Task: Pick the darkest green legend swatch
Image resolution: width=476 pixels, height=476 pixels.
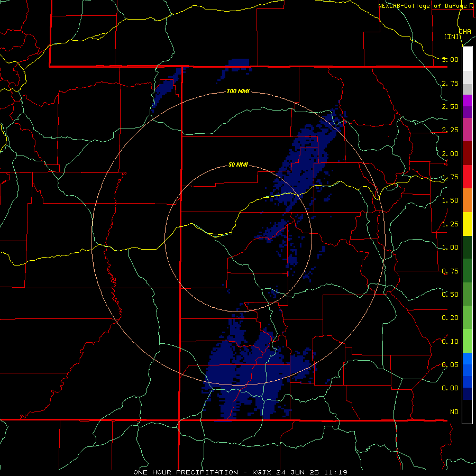Action: click(467, 247)
